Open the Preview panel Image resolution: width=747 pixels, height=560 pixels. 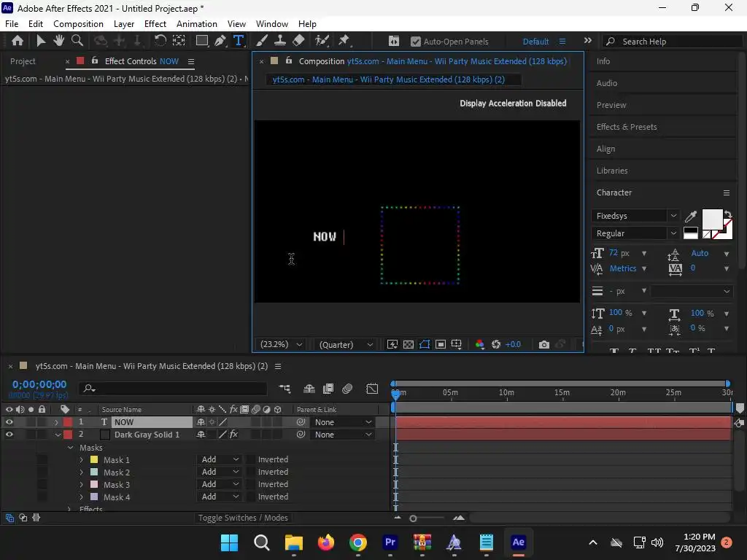point(611,105)
